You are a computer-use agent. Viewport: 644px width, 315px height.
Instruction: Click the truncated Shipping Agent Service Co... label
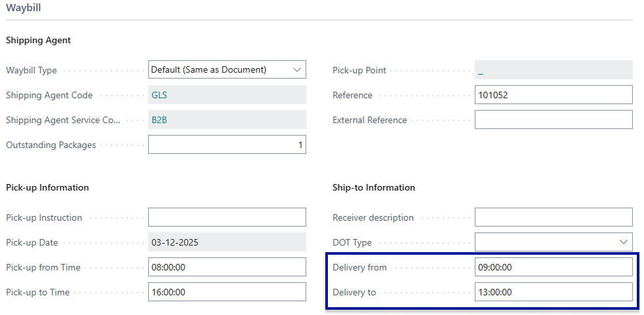coord(63,120)
